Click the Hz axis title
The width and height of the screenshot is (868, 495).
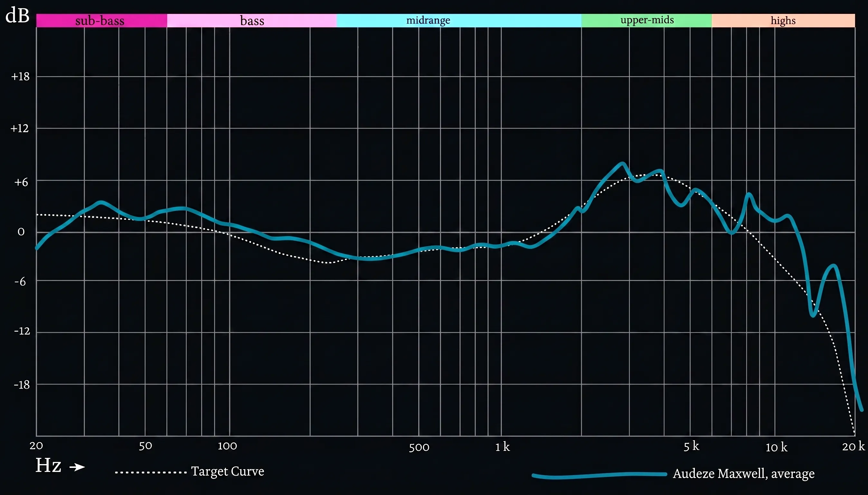[48, 465]
